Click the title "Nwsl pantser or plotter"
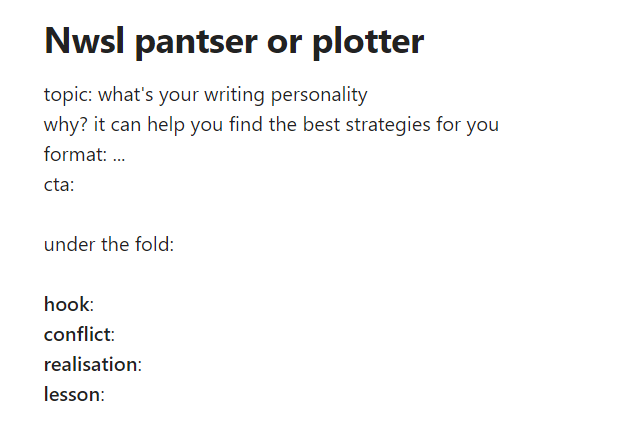The width and height of the screenshot is (642, 426). coord(234,42)
